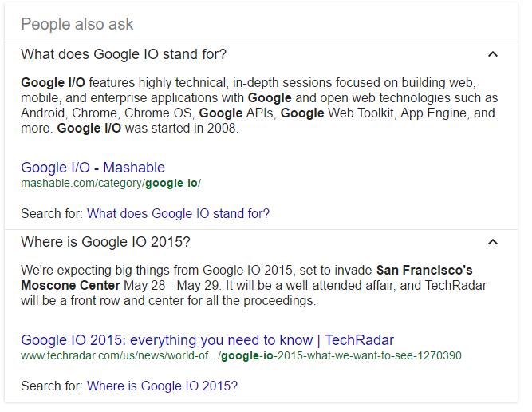
Task: Click the "Where is Google IO 2015?" question heading
Action: (105, 242)
